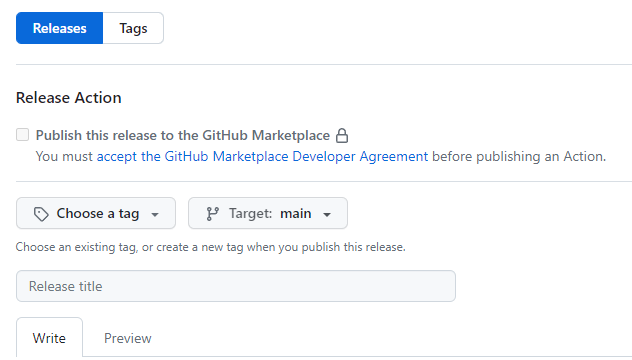Click the lock icon beside Marketplace label
The height and width of the screenshot is (360, 632).
(342, 135)
